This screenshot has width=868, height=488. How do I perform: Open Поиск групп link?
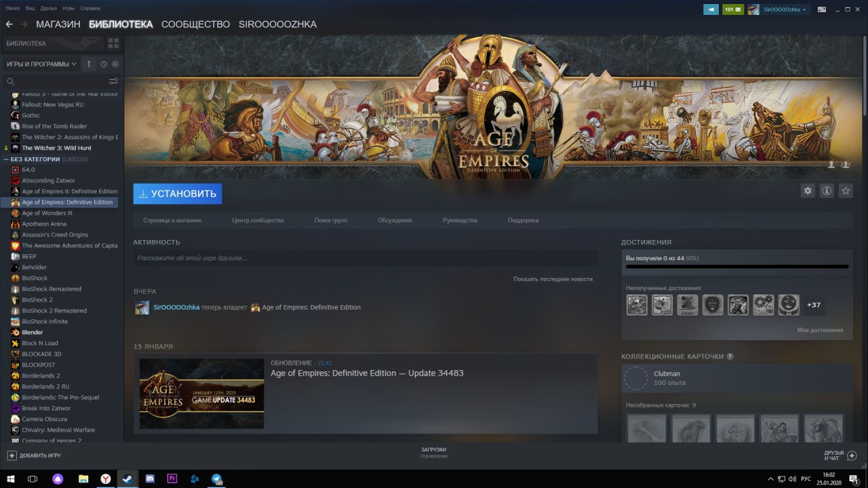(x=331, y=220)
